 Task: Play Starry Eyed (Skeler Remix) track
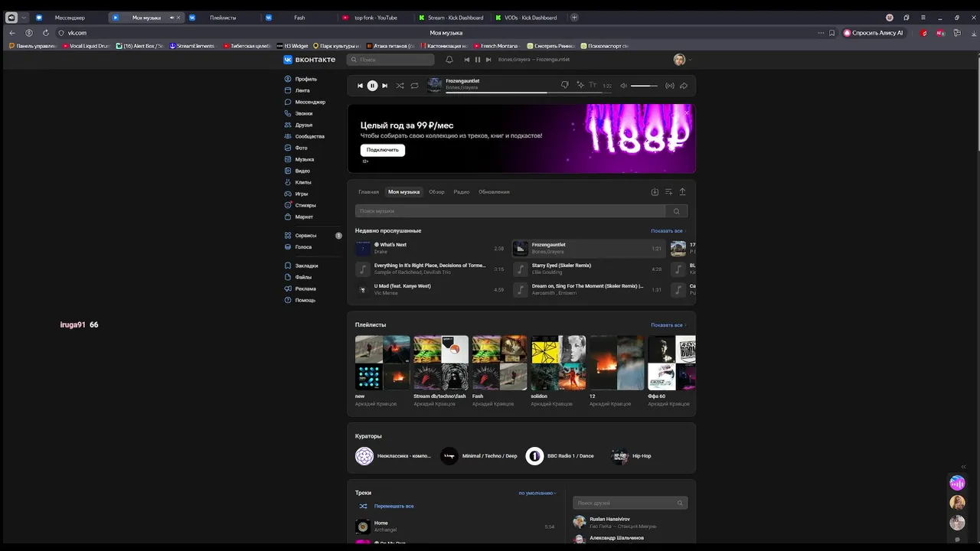point(587,269)
